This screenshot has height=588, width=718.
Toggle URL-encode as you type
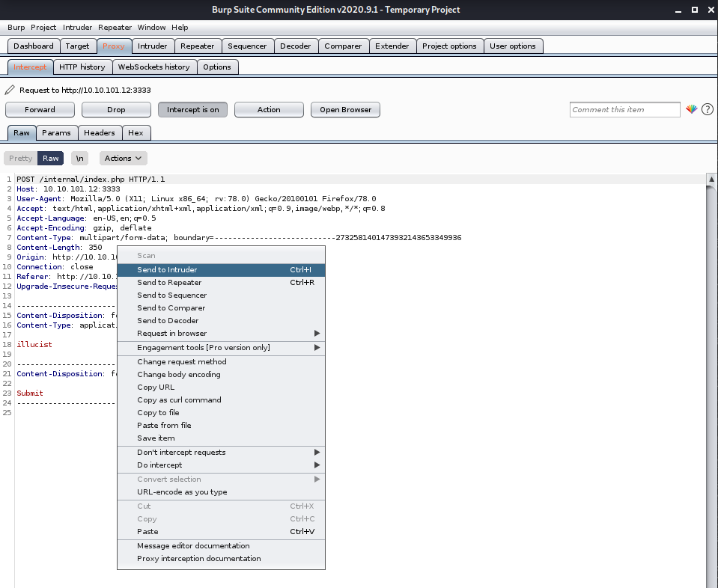coord(221,492)
